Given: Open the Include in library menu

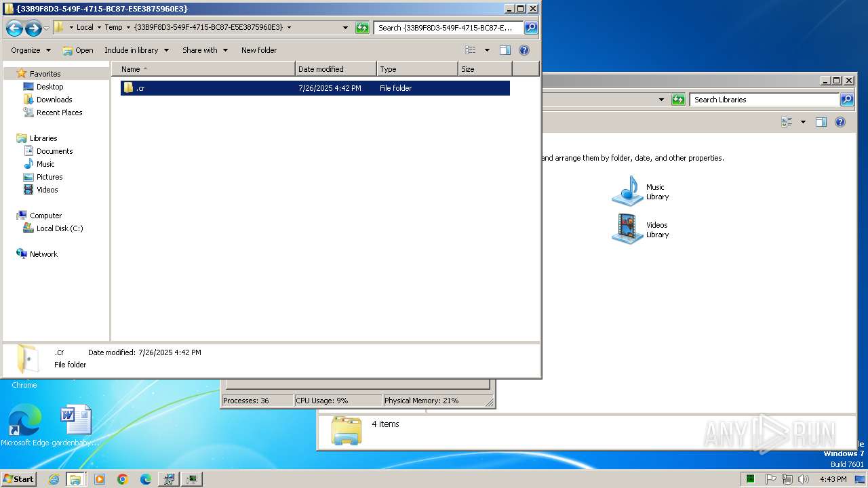Looking at the screenshot, I should click(136, 50).
